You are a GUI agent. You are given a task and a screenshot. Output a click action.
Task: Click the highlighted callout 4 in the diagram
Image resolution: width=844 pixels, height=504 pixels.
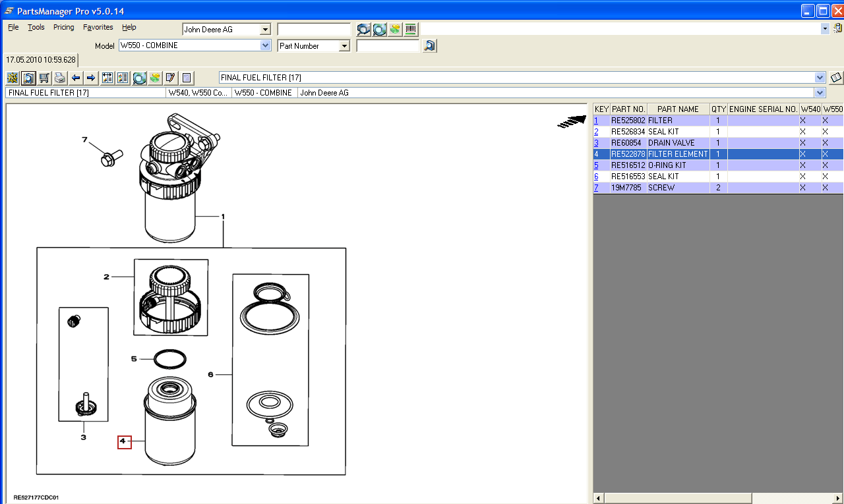point(125,442)
